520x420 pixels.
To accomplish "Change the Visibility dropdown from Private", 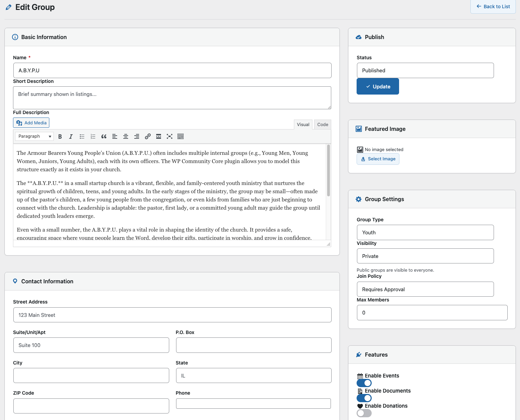I will (425, 256).
